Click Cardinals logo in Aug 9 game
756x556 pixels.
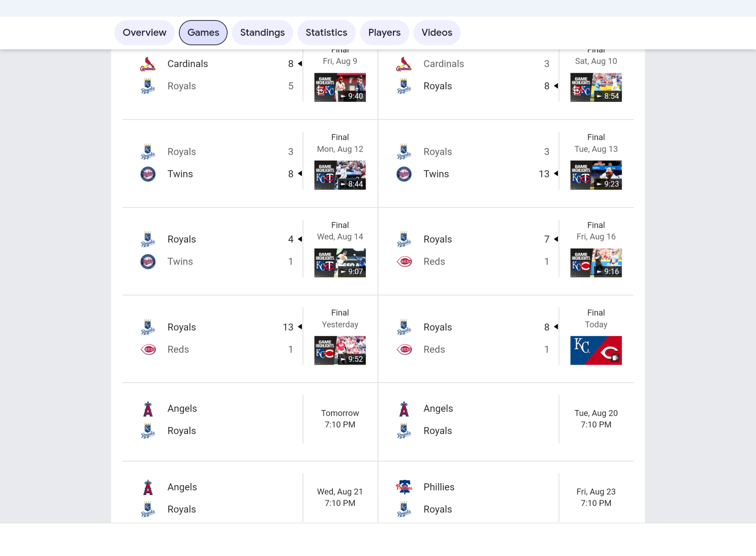point(148,64)
